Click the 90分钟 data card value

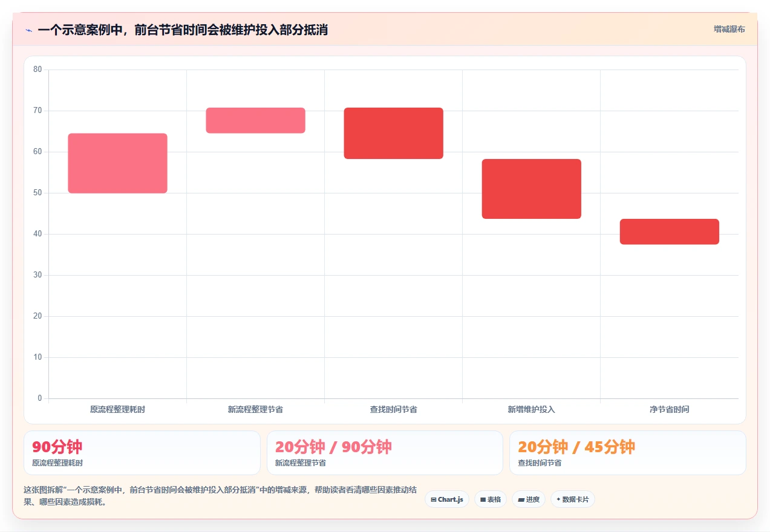click(57, 447)
